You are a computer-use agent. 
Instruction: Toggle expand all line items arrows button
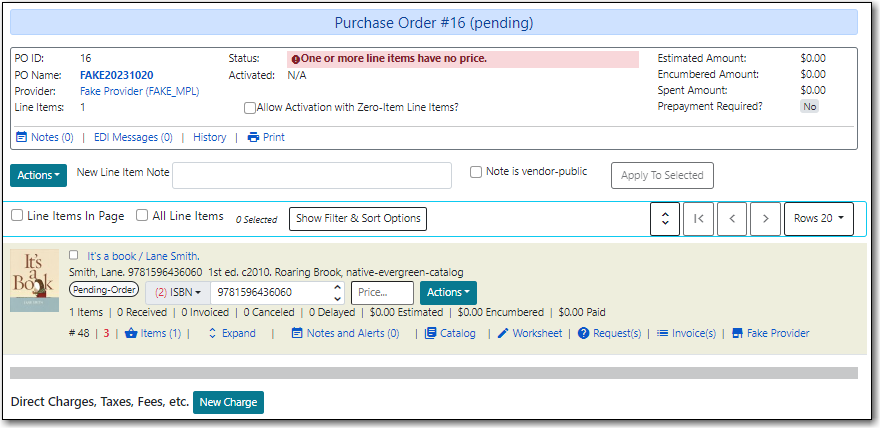tap(665, 219)
